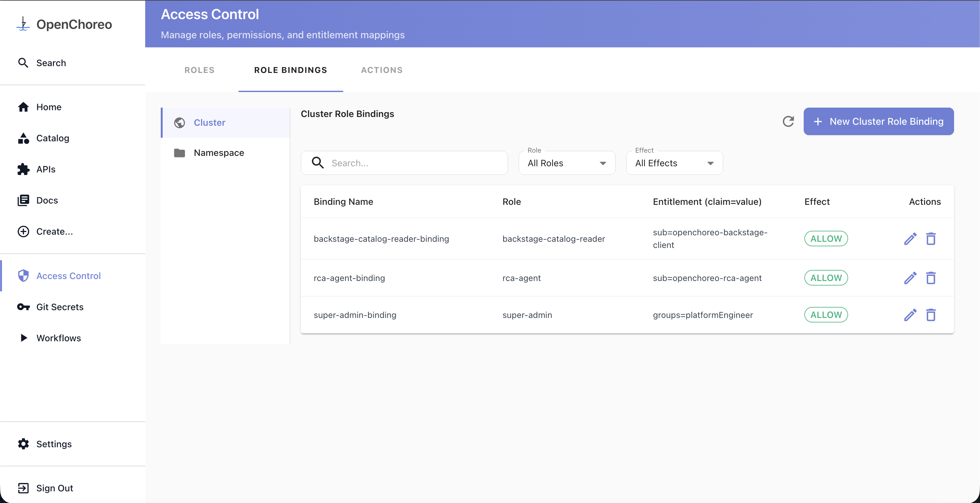Click the OpenChoreo logo
The width and height of the screenshot is (980, 503).
(64, 24)
